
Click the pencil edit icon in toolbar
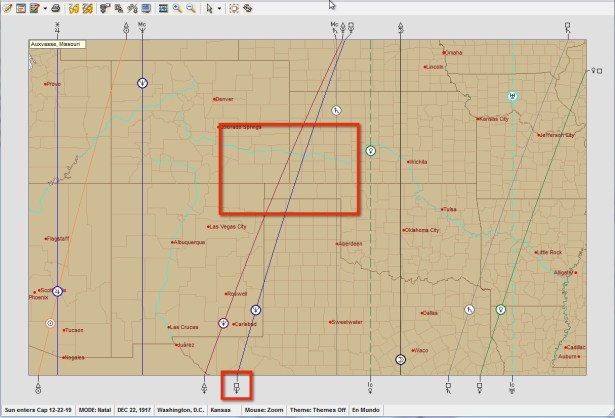pos(7,8)
